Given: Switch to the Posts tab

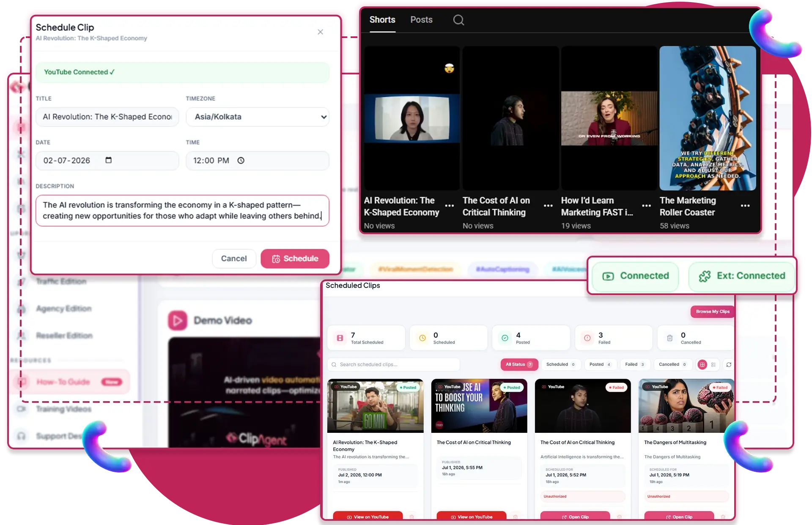Looking at the screenshot, I should click(x=421, y=20).
